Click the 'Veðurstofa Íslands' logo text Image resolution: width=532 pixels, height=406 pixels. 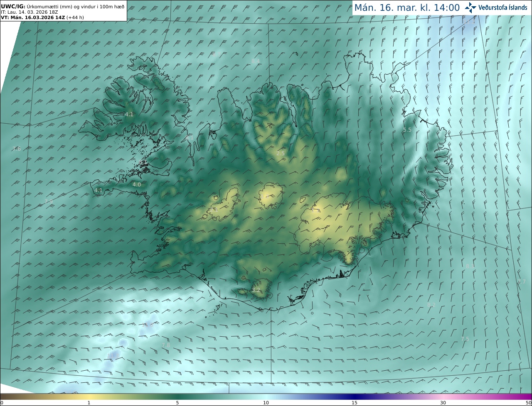tap(503, 7)
